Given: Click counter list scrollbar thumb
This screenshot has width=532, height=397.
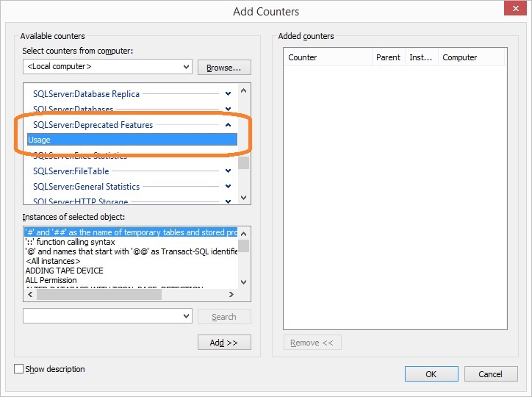Looking at the screenshot, I should tap(243, 162).
